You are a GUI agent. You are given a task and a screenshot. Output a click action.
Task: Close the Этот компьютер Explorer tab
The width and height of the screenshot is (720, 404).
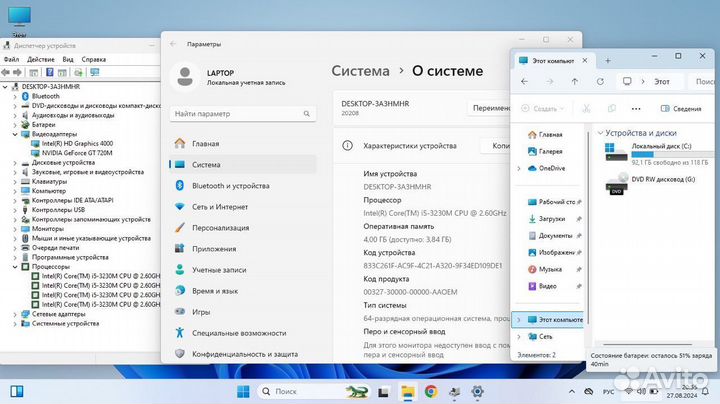pos(585,61)
